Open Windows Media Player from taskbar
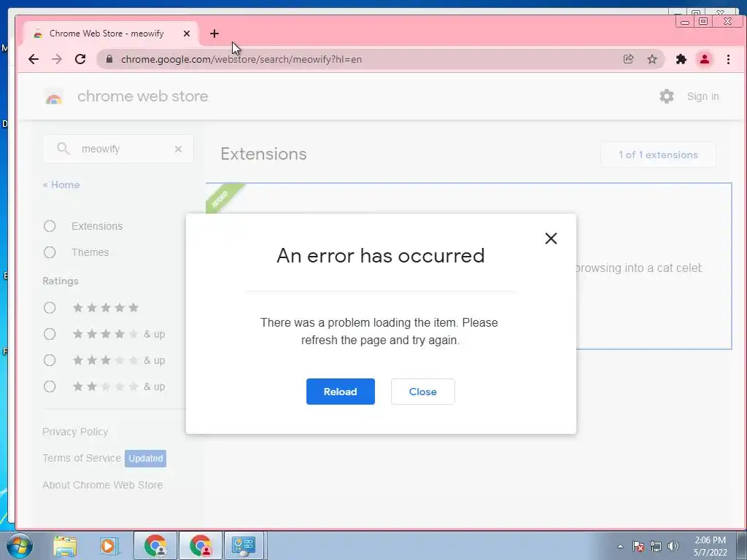The image size is (747, 560). pos(109,545)
